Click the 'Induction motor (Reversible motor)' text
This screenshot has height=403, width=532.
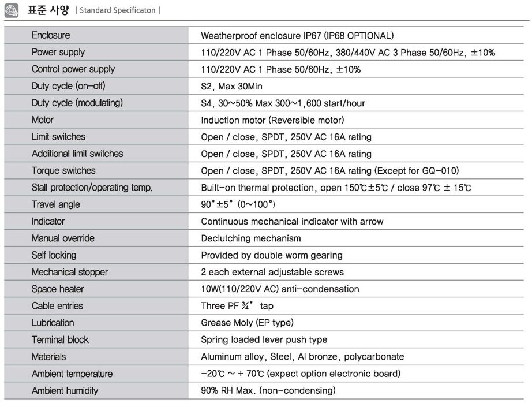point(272,120)
